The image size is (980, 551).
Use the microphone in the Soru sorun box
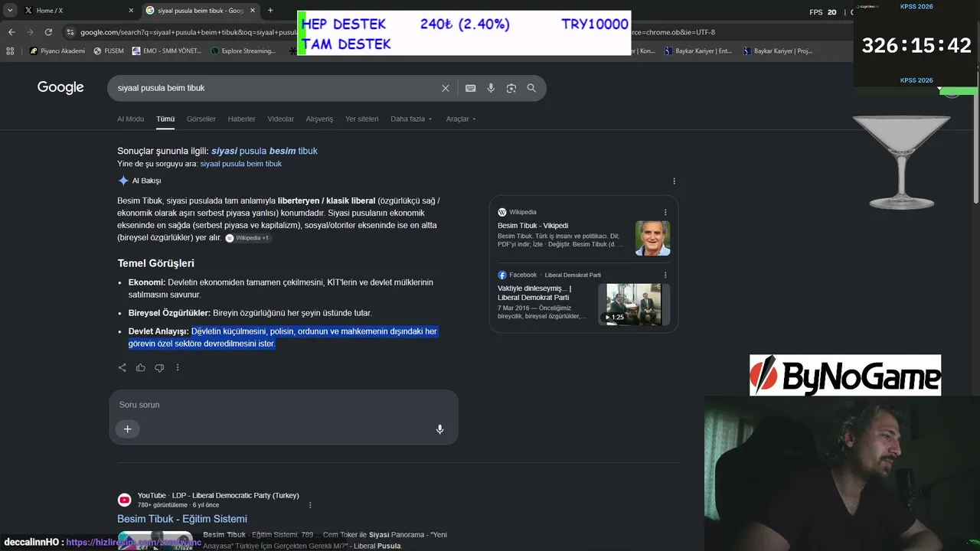439,429
